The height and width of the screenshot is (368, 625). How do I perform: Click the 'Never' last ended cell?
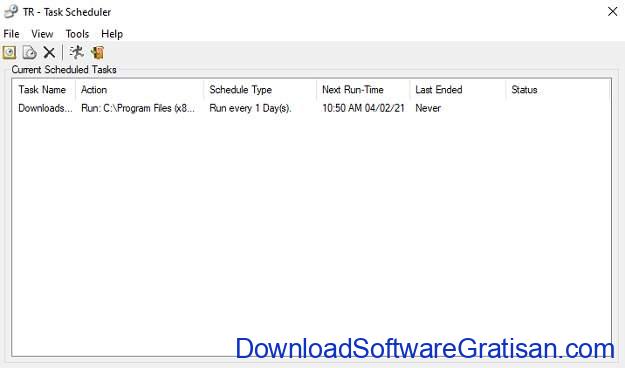coord(428,108)
